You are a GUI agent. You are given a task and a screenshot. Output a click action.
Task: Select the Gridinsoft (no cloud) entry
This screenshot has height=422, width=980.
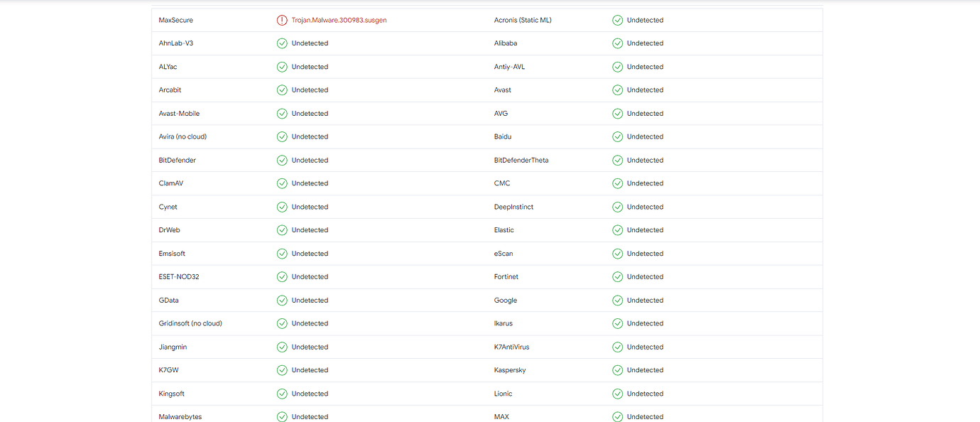coord(190,323)
